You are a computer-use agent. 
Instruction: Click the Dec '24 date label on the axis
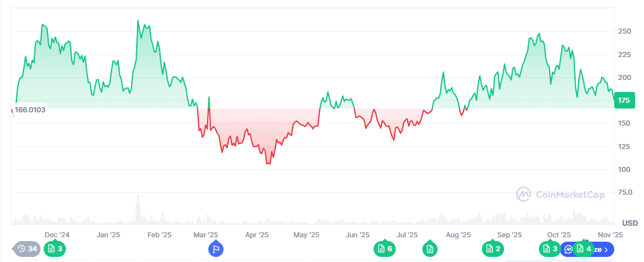pyautogui.click(x=57, y=235)
